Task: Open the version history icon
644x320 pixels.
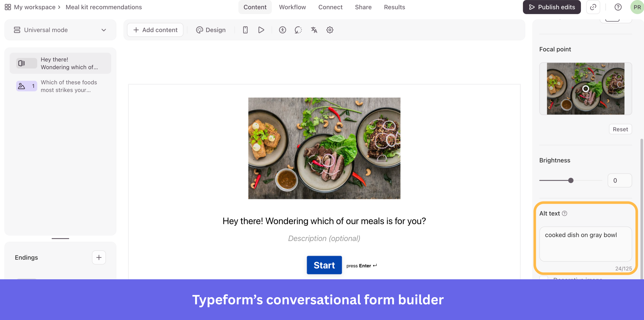Action: (298, 30)
